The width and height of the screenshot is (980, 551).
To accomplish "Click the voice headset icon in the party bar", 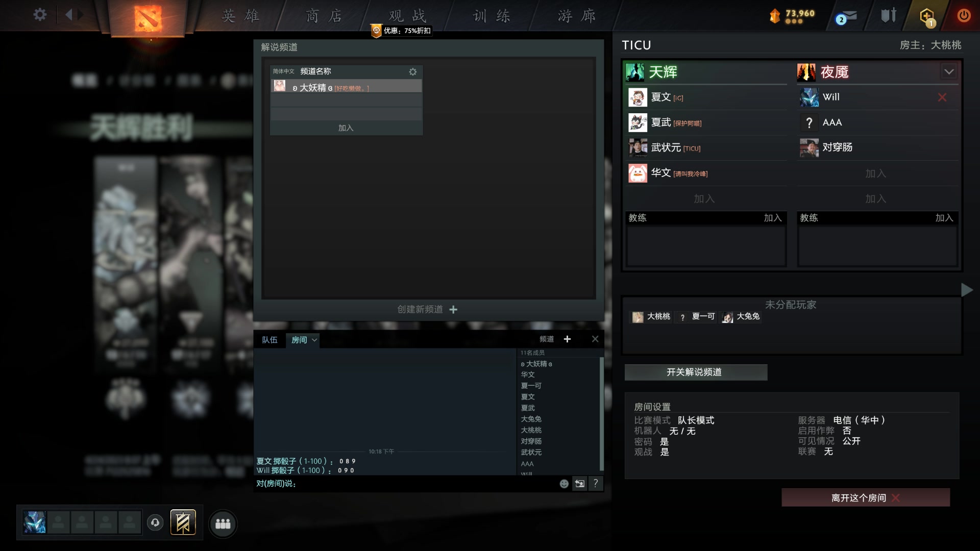I will pyautogui.click(x=155, y=523).
